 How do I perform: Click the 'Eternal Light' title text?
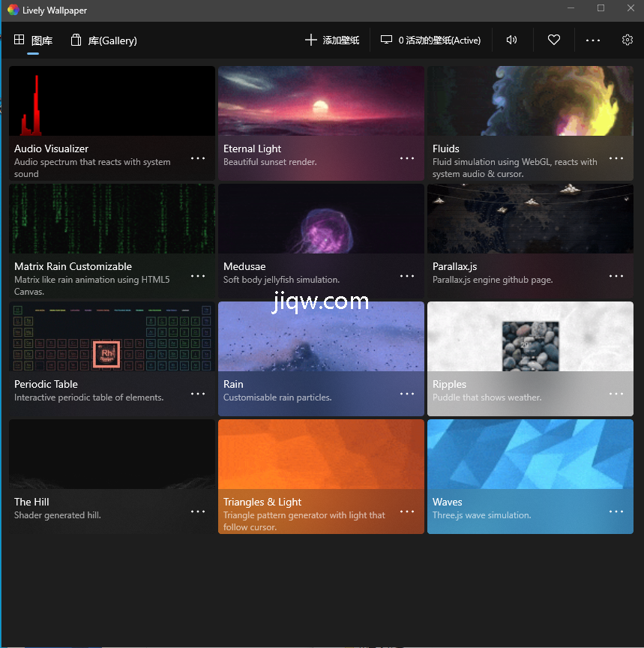pyautogui.click(x=252, y=148)
